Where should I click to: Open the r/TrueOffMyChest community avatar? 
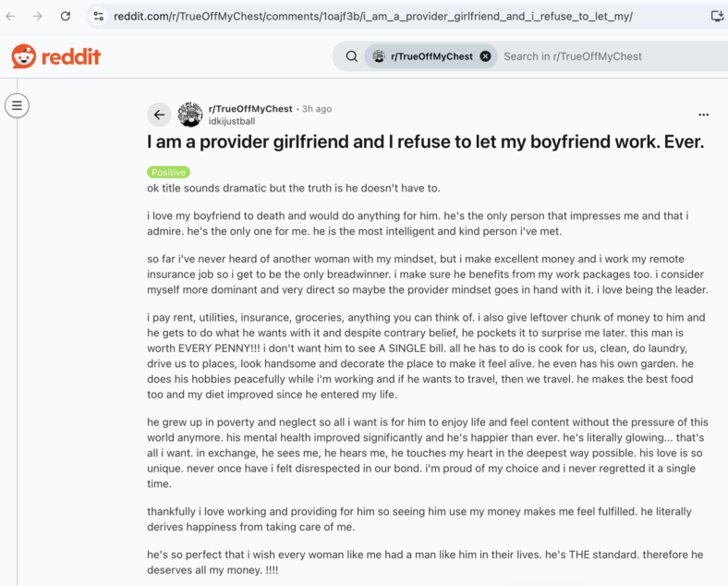coord(190,115)
